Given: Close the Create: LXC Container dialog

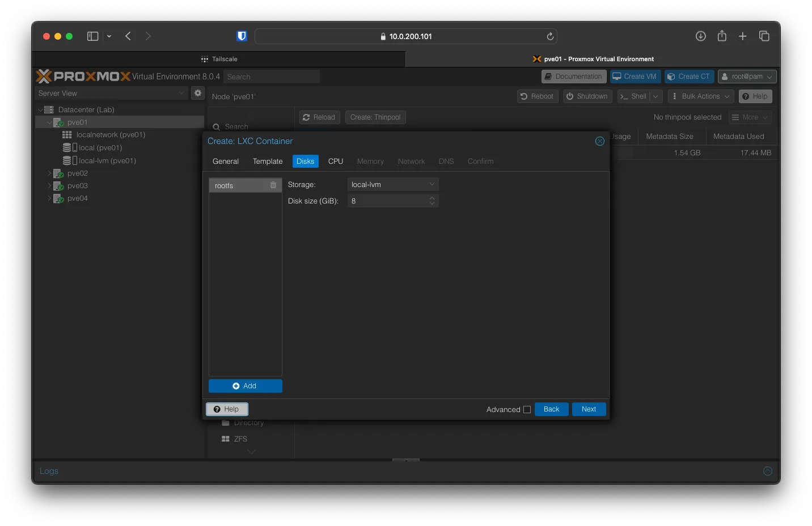Looking at the screenshot, I should tap(600, 141).
